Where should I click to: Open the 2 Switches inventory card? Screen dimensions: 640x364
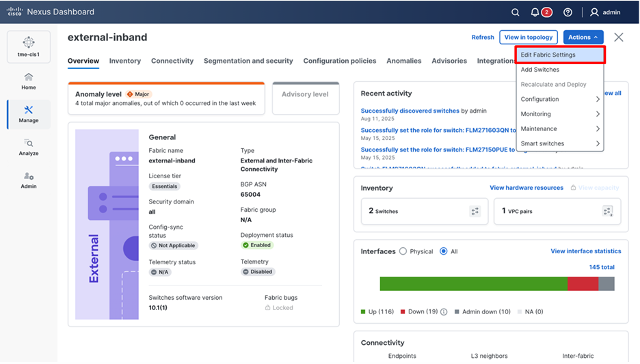click(425, 211)
